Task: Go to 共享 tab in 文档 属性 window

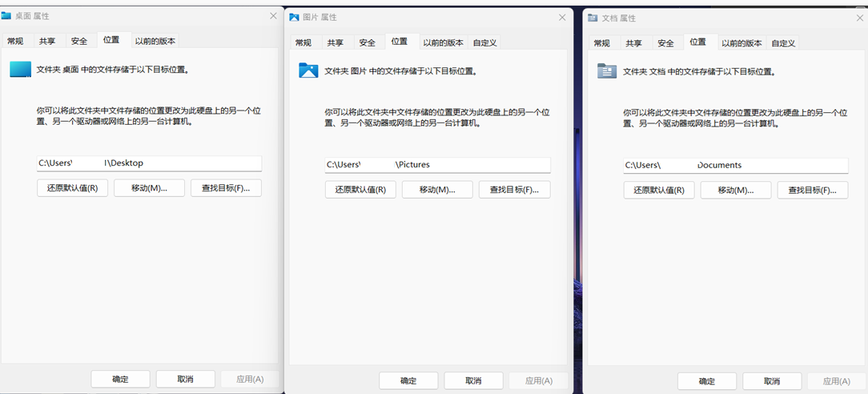Action: click(634, 43)
